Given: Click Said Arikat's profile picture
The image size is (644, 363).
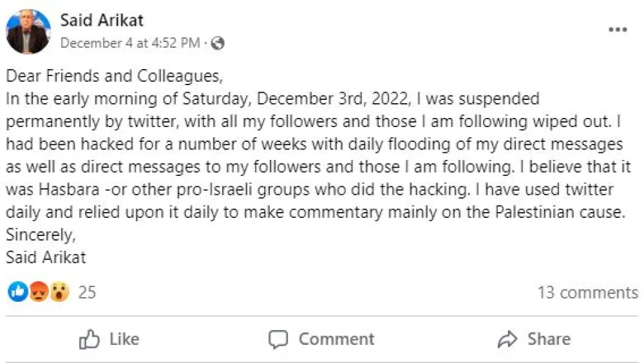Looking at the screenshot, I should point(28,32).
